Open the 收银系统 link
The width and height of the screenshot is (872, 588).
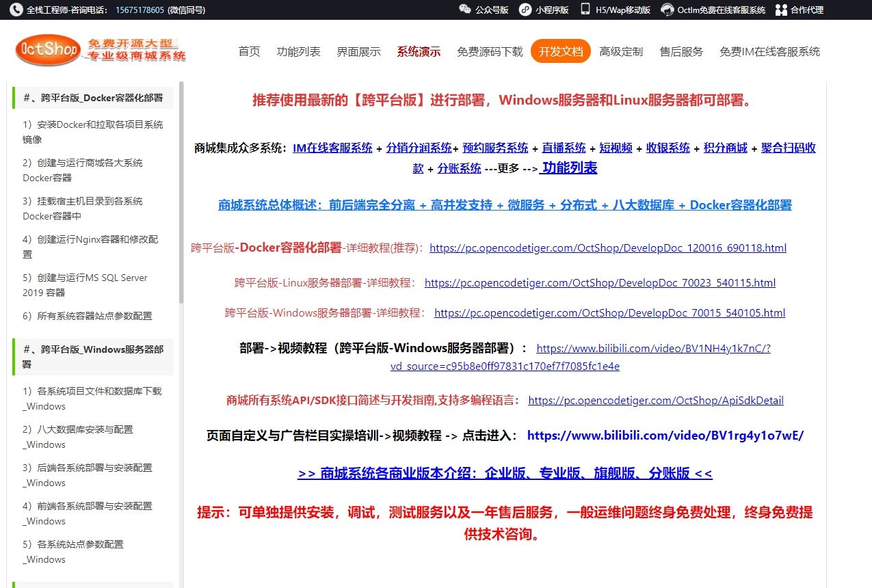click(668, 148)
